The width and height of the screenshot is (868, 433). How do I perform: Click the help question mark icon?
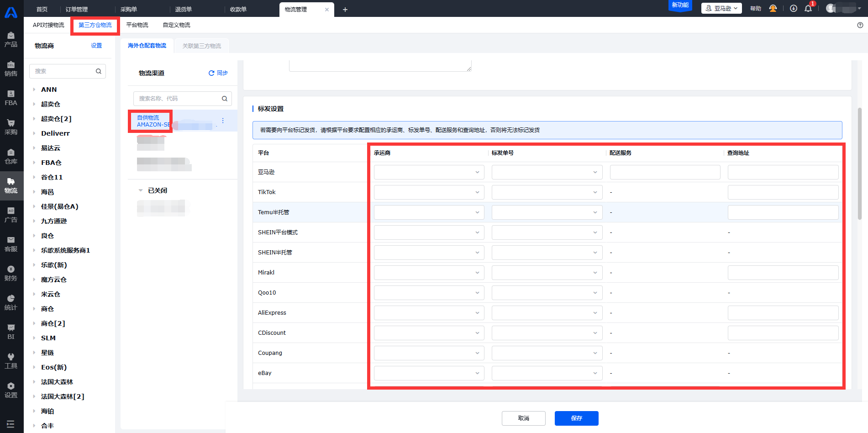coord(860,25)
